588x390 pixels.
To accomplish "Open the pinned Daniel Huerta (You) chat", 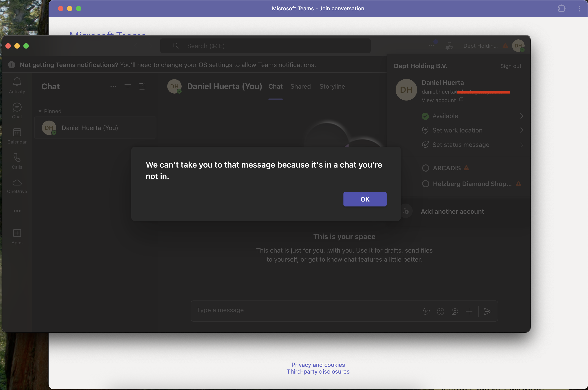I will pos(95,128).
